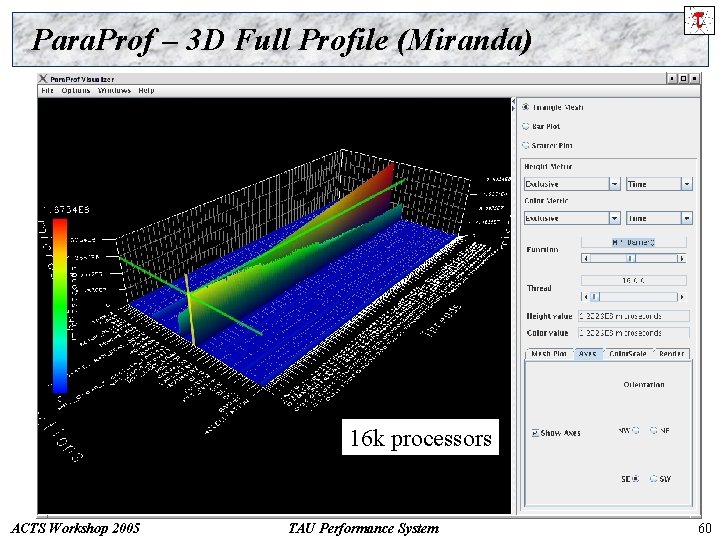
Task: Switch to the ColorScale tab
Action: (627, 354)
